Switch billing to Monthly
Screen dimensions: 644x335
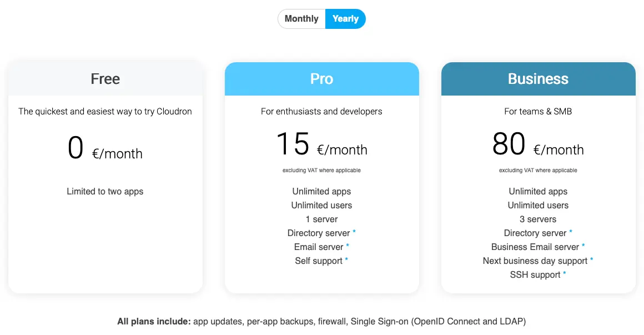point(301,19)
